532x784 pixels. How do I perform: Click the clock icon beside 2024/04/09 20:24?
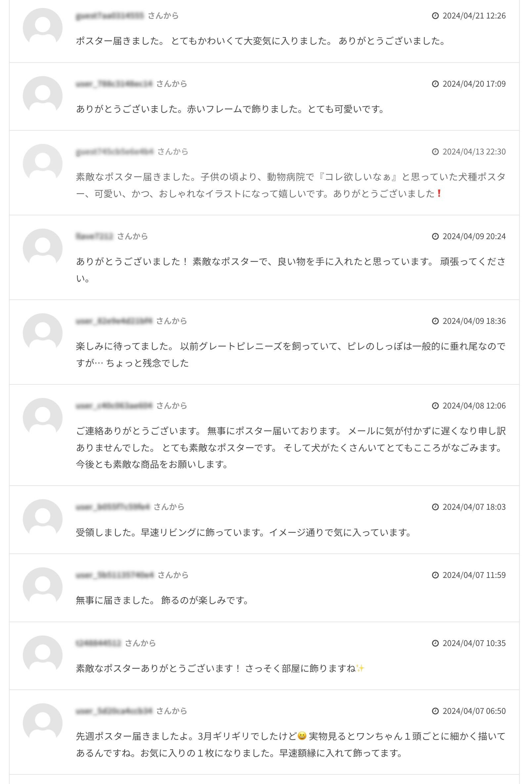435,236
